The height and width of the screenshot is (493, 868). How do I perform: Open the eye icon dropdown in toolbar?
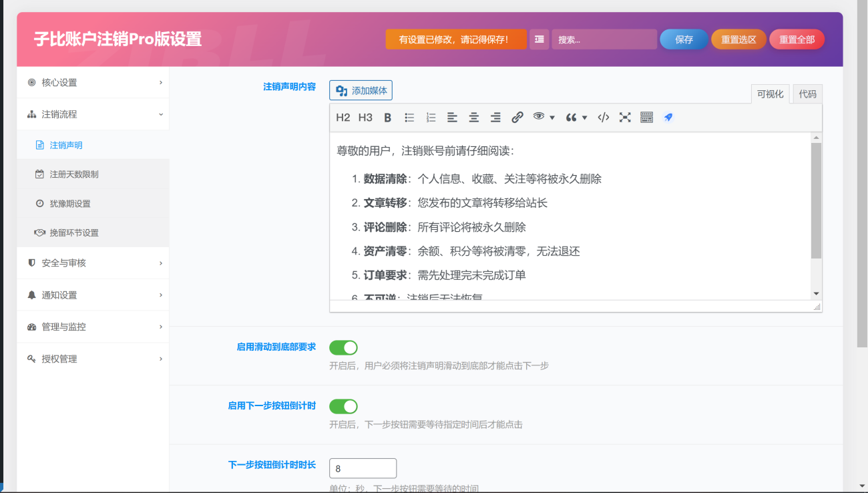(x=544, y=118)
